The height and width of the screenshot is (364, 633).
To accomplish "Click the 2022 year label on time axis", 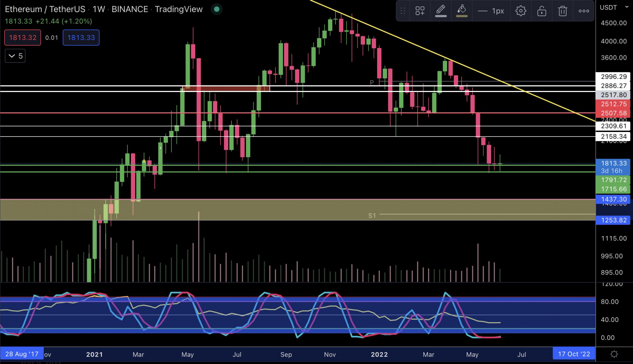I will coord(379,354).
